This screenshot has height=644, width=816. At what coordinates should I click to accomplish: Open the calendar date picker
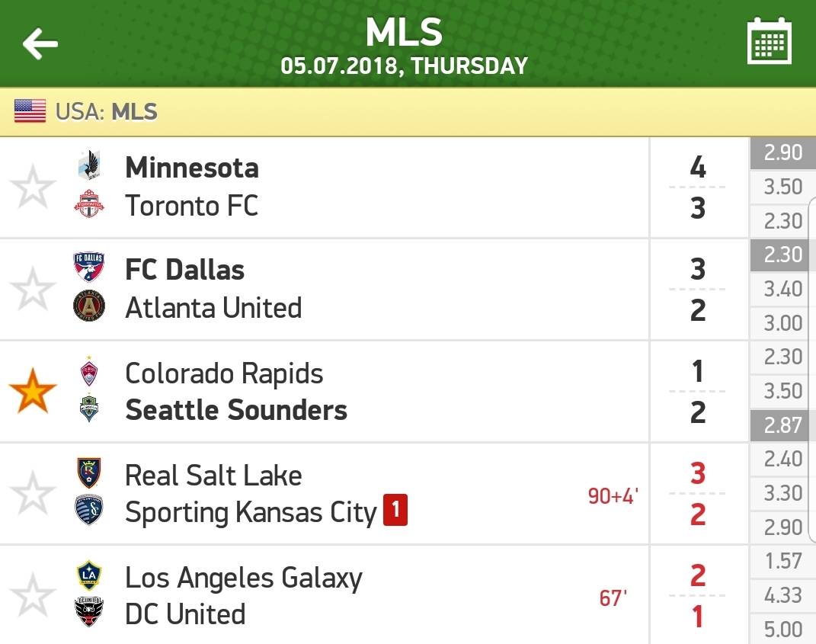pyautogui.click(x=770, y=41)
